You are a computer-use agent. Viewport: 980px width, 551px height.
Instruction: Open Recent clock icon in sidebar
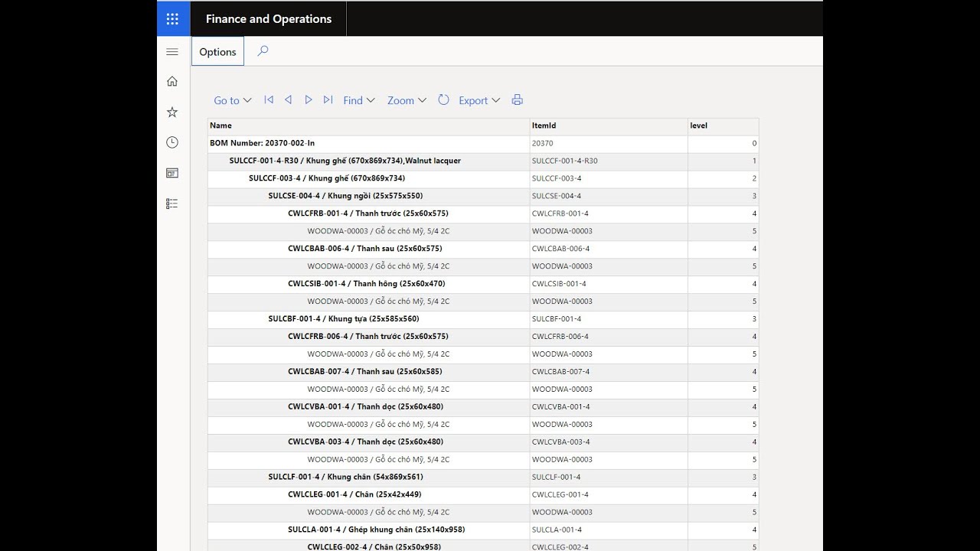172,142
